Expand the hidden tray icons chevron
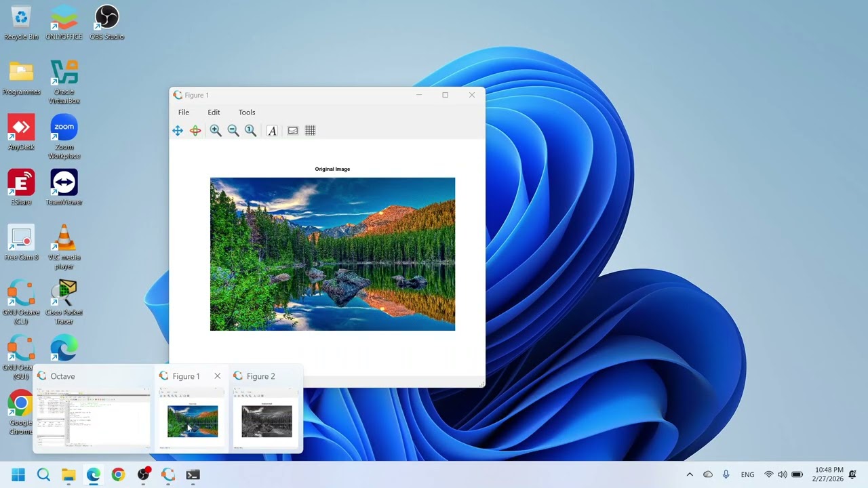The image size is (868, 488). pos(690,474)
